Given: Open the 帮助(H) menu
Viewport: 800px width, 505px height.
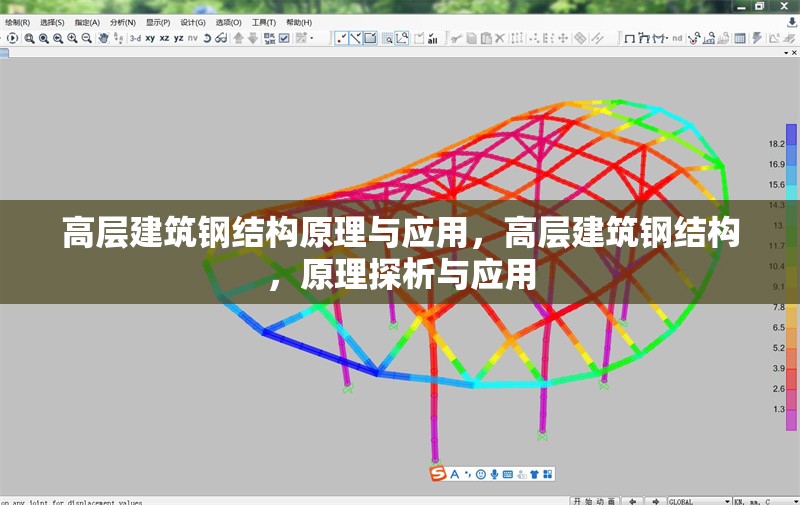Looking at the screenshot, I should point(298,23).
